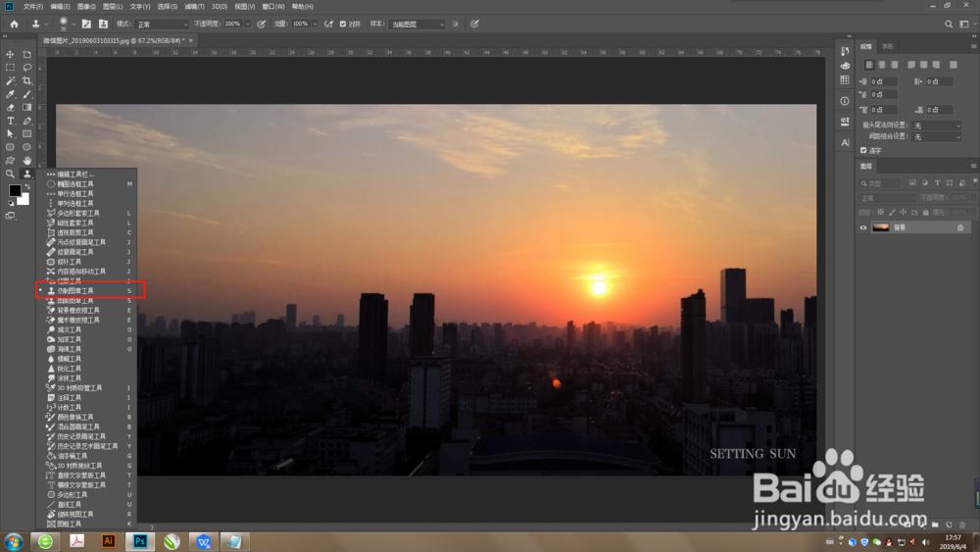Screen dimensions: 980x552
Task: Toggle the 对齐 (Aligned) checkbox
Action: [342, 24]
